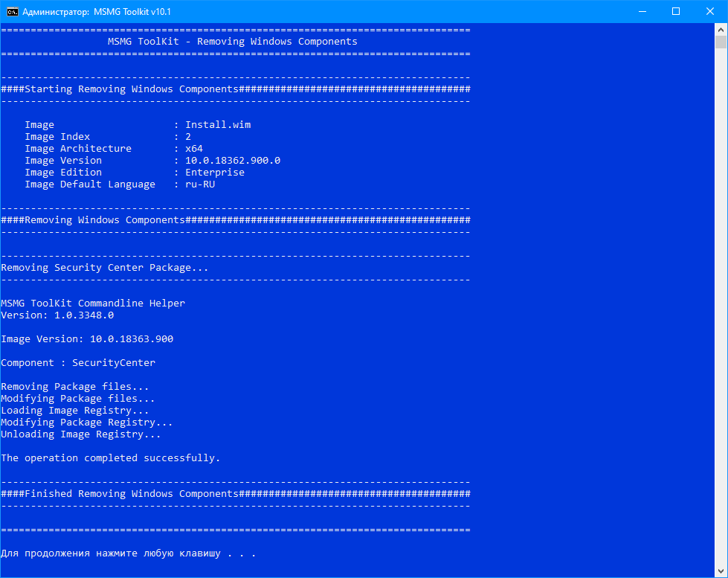Click the 'Image Default Language' label
Viewport: 728px width, 578px height.
[x=90, y=184]
